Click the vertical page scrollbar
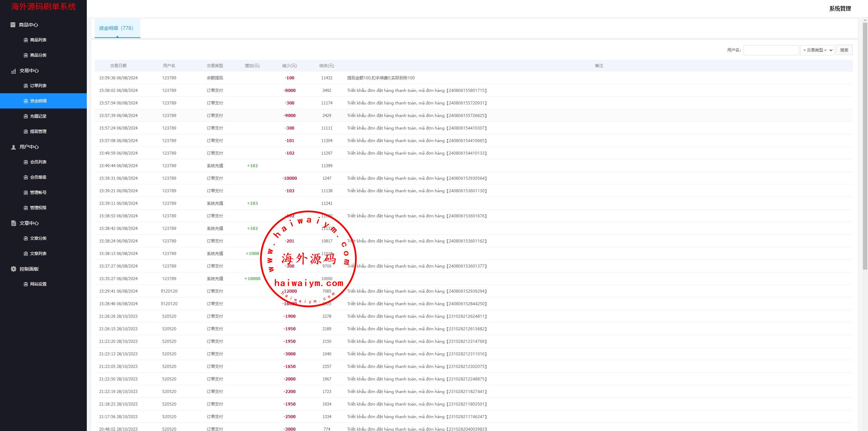 865,146
